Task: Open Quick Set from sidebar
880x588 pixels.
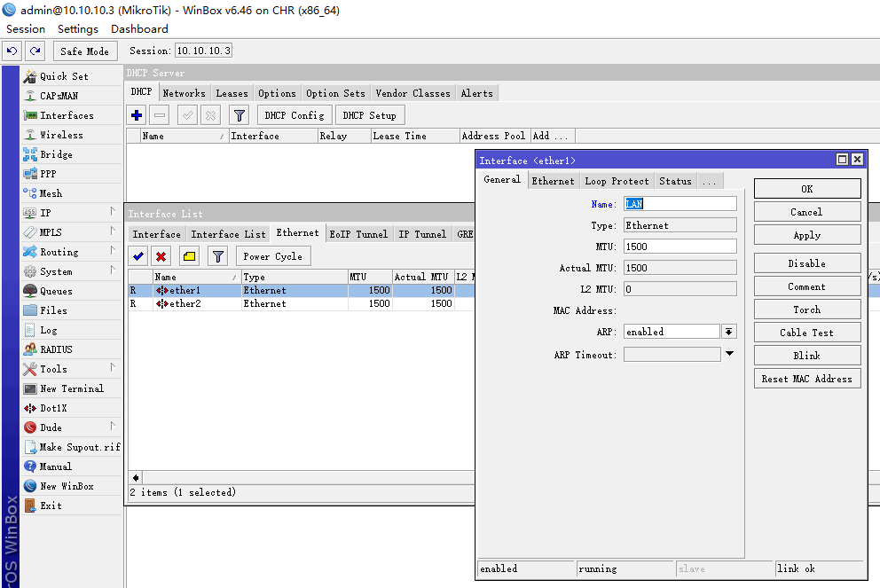Action: pos(64,76)
